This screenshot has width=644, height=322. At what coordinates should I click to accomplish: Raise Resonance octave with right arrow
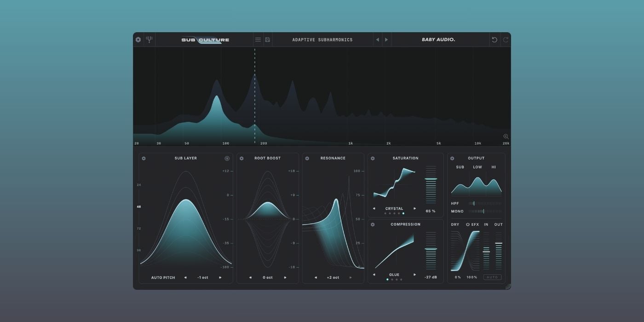tap(350, 277)
